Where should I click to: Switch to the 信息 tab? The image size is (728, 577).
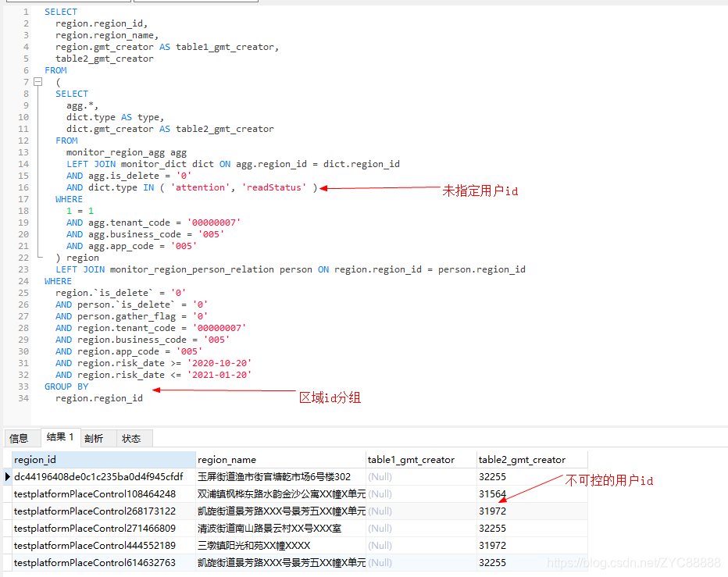19,438
